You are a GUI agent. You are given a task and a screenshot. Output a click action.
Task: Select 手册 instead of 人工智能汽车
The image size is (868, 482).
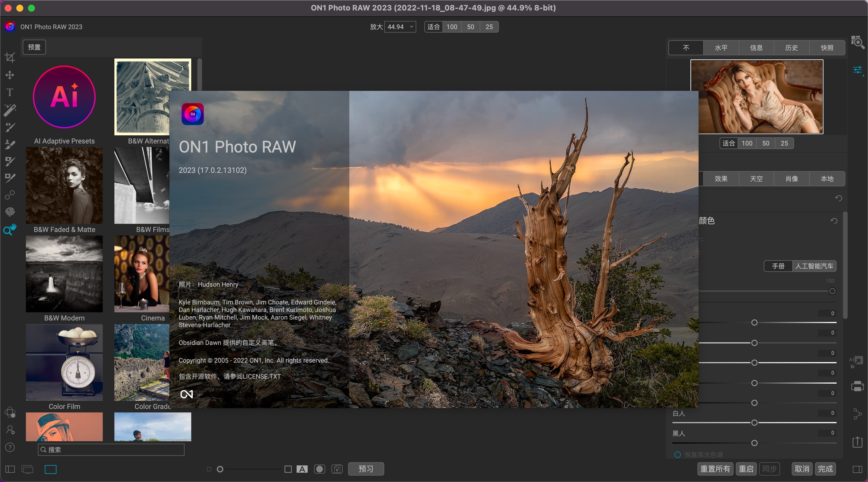[x=778, y=266]
